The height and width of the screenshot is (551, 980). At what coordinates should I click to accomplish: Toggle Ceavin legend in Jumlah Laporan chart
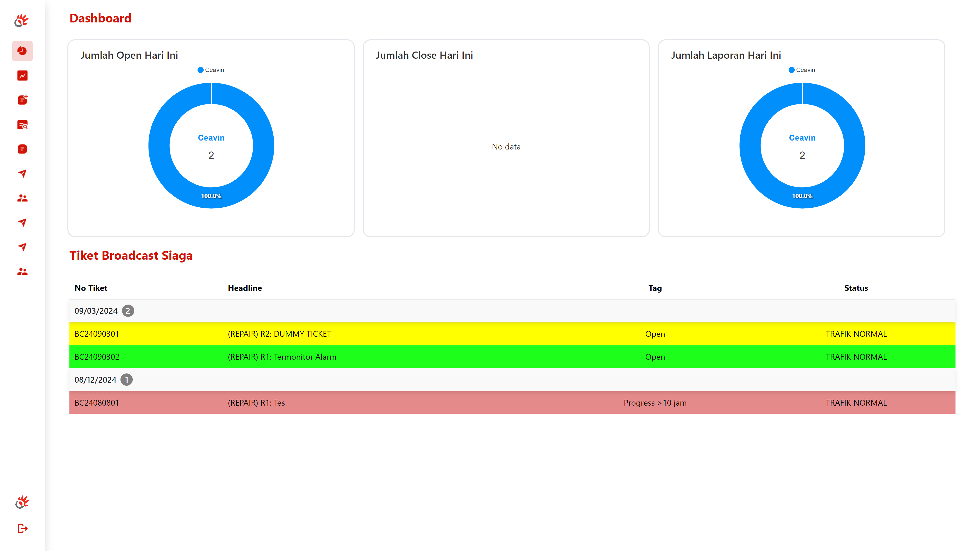coord(802,70)
